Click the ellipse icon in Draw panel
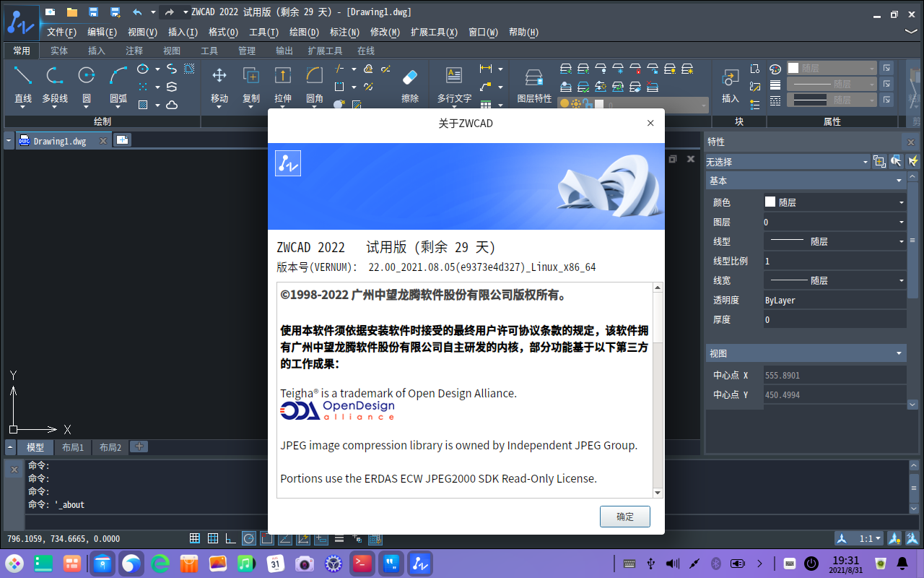The width and height of the screenshot is (924, 578). point(143,69)
